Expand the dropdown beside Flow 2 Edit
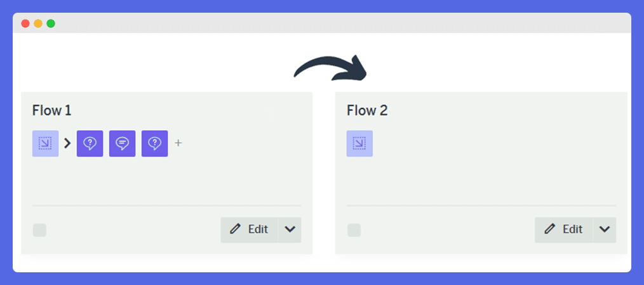644x285 pixels. click(x=605, y=230)
